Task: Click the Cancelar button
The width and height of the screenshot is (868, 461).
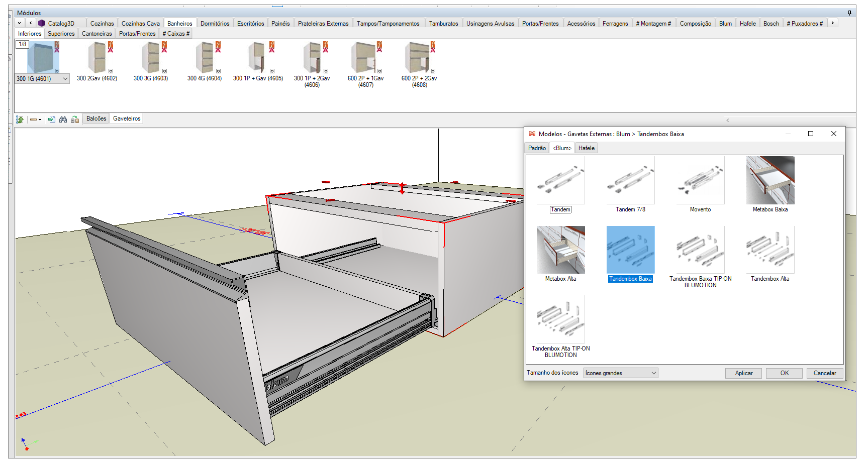Action: coord(825,373)
